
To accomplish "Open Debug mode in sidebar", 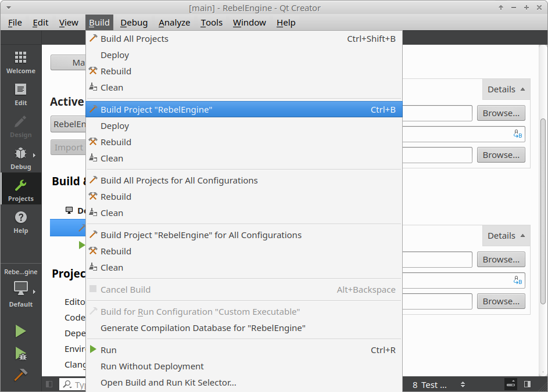I will (20, 159).
